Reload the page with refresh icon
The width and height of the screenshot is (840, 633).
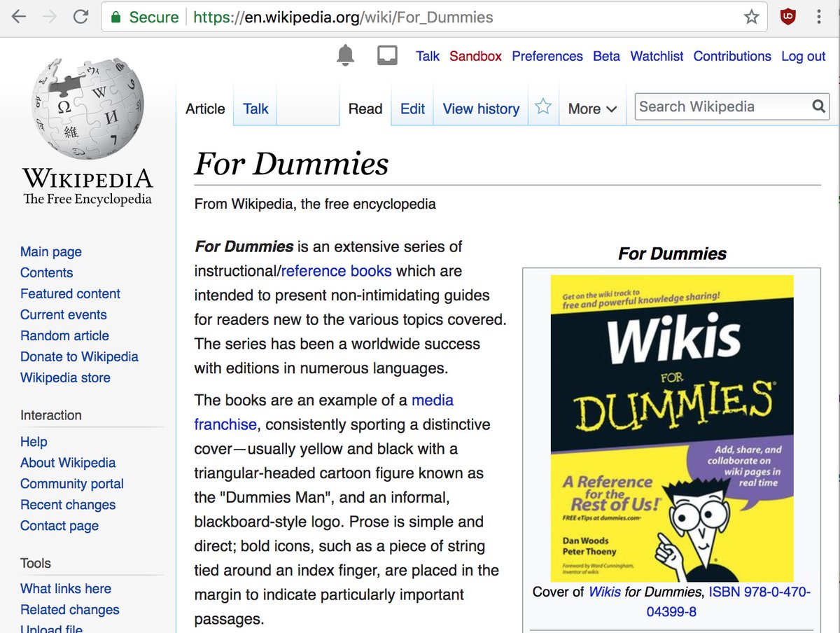point(81,17)
